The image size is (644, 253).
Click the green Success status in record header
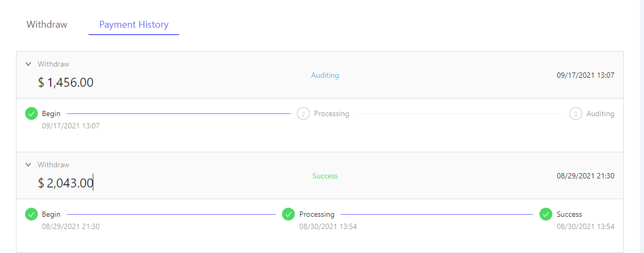tap(325, 176)
